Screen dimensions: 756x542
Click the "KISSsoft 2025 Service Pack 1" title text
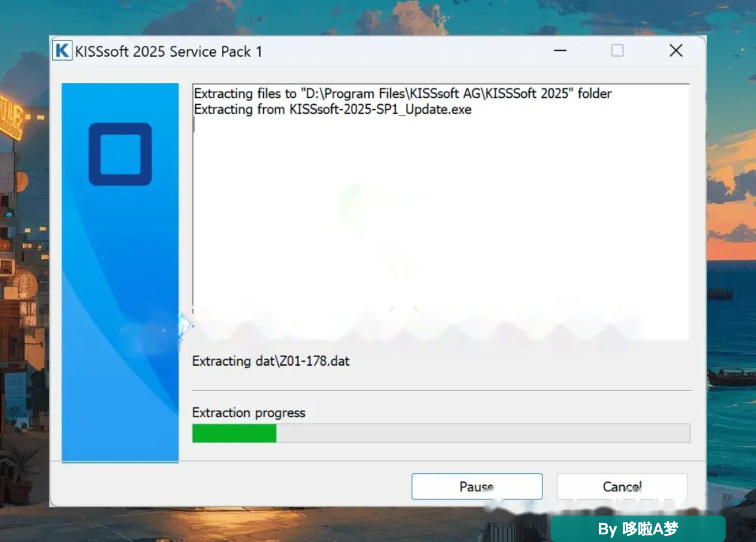[169, 51]
